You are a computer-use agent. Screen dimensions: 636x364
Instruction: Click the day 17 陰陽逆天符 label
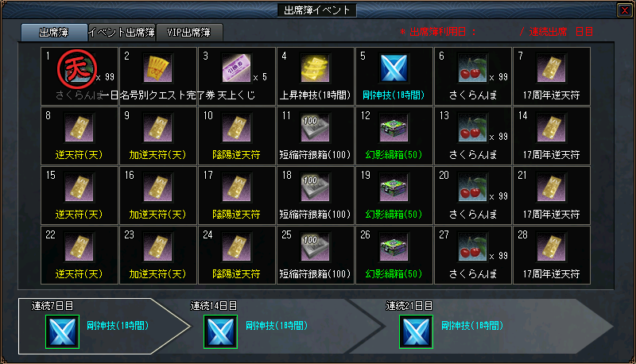tap(236, 215)
